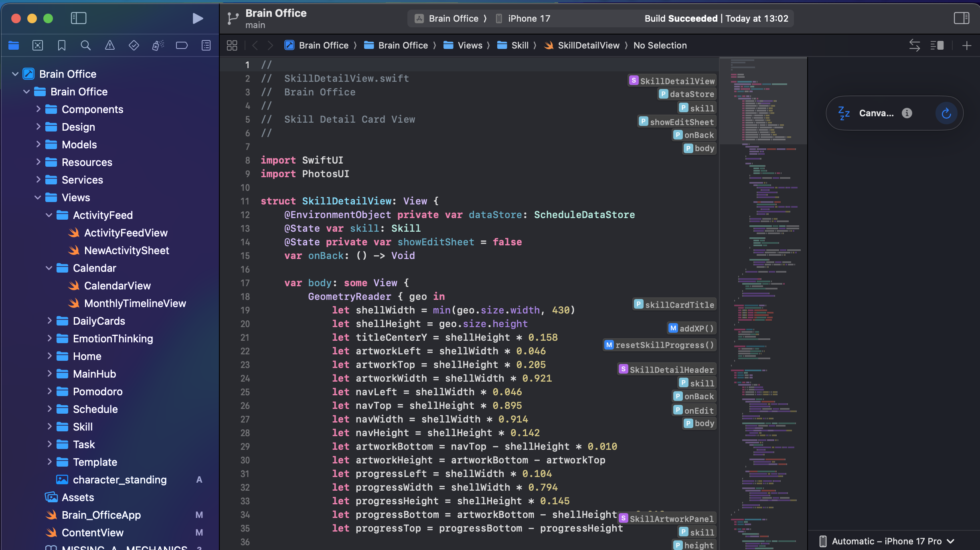The image size is (980, 550).
Task: Adjust editor options menu
Action: 937,45
